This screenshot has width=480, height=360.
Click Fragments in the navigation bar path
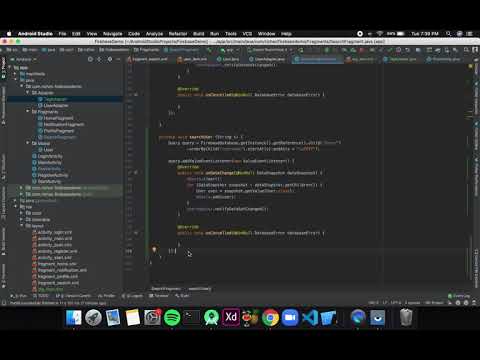[x=146, y=50]
